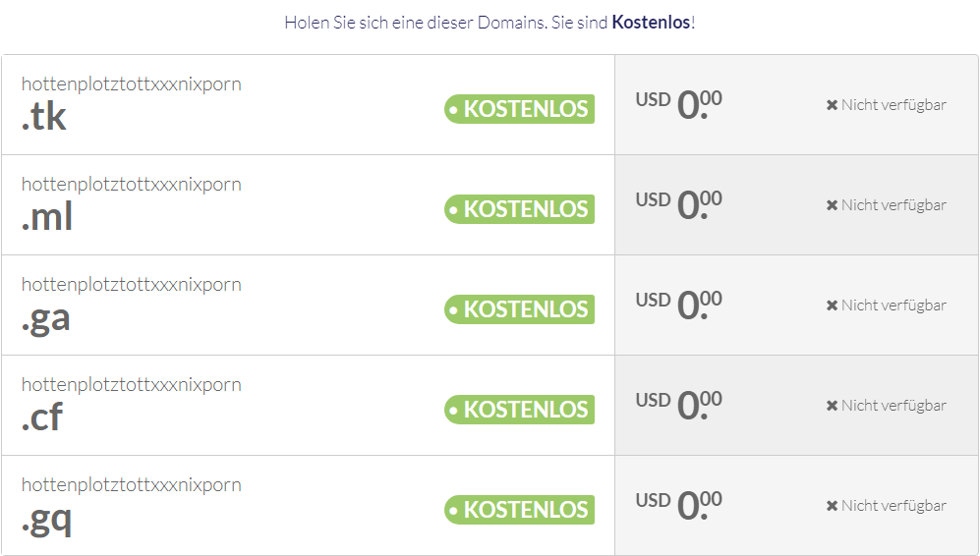Select the .ga domain extension text
980x556 pixels.
(46, 317)
